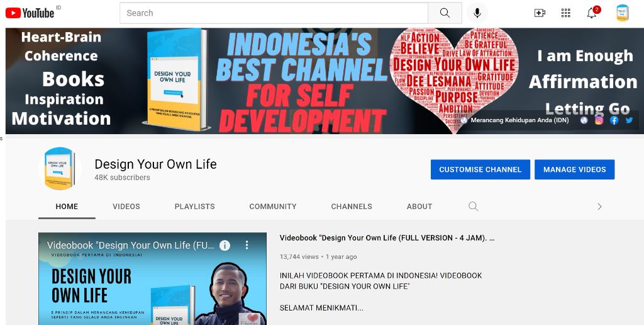Open the video player three-dot menu

coord(247,245)
